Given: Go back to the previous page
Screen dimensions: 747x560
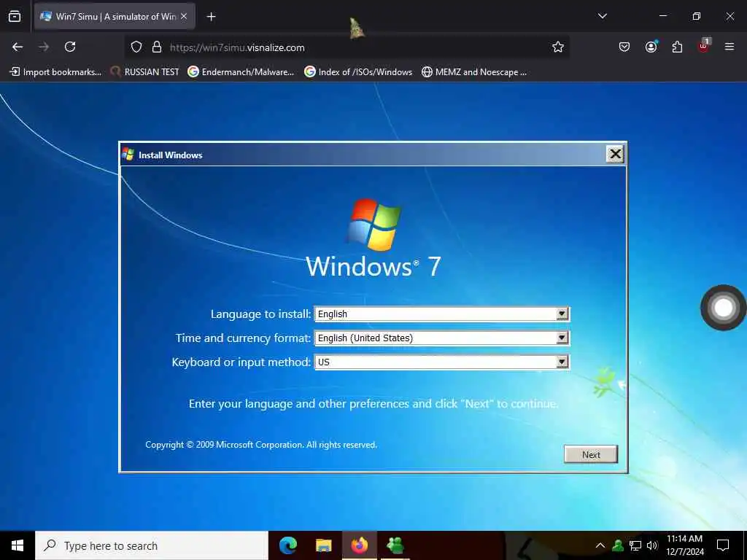Looking at the screenshot, I should click(x=18, y=47).
